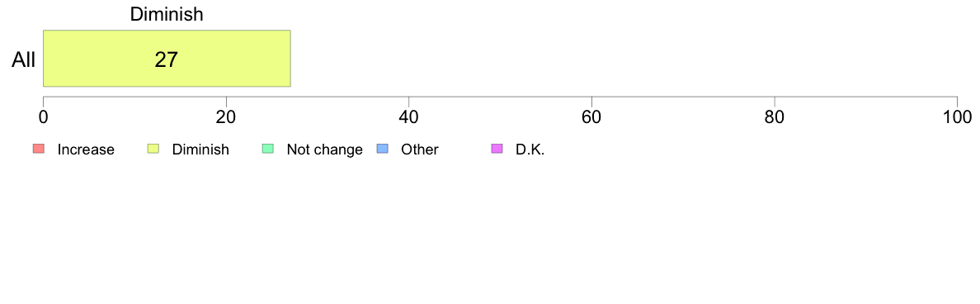Viewport: 980px width, 304px height.
Task: Click the blue Other legend swatch
Action: (383, 149)
